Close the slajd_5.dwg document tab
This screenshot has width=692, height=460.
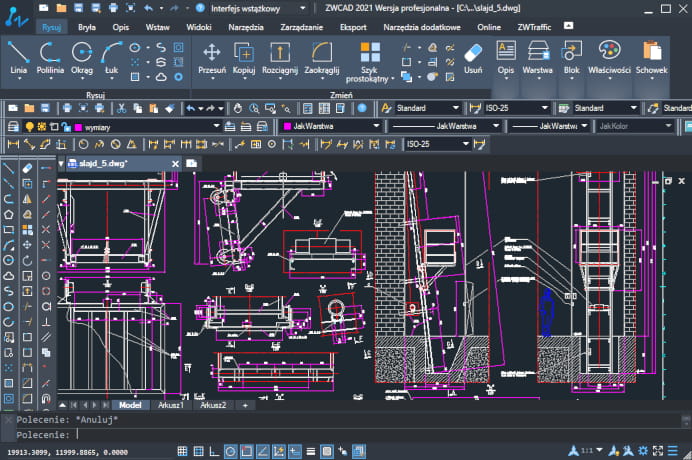click(175, 164)
